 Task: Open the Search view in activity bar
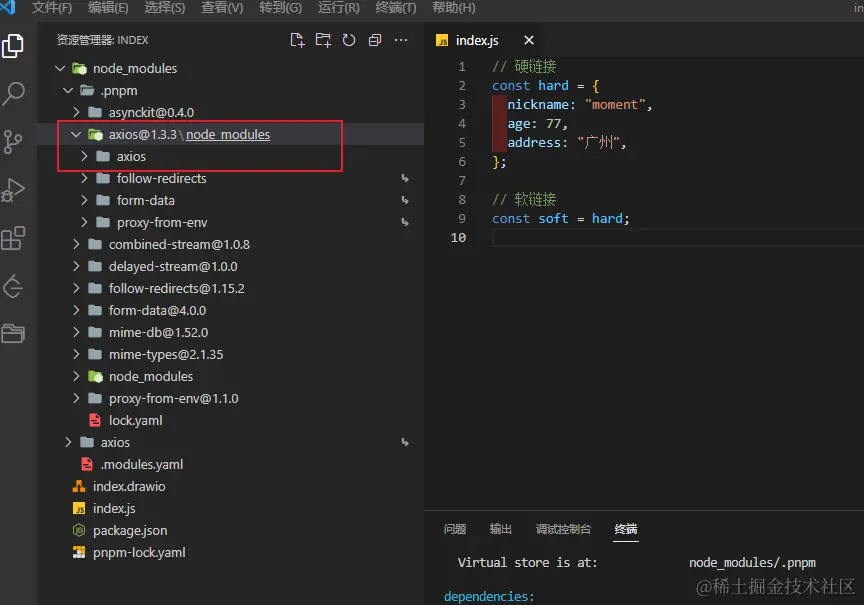point(13,94)
